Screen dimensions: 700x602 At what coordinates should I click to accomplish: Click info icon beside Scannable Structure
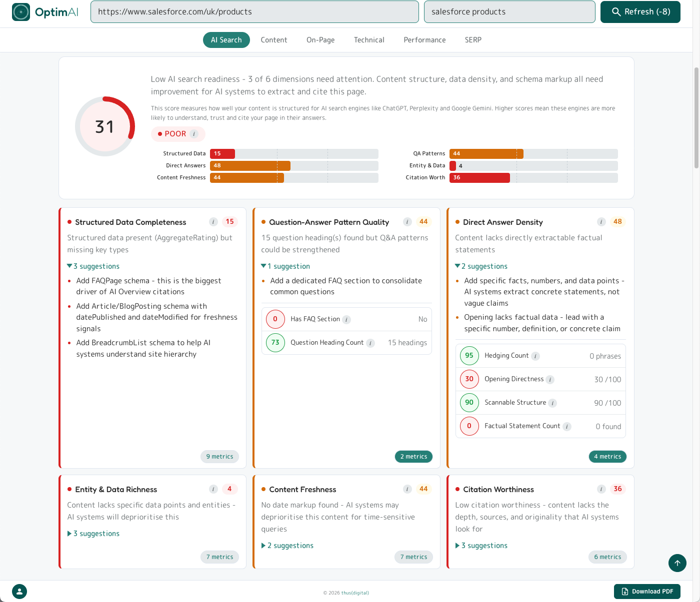point(552,403)
